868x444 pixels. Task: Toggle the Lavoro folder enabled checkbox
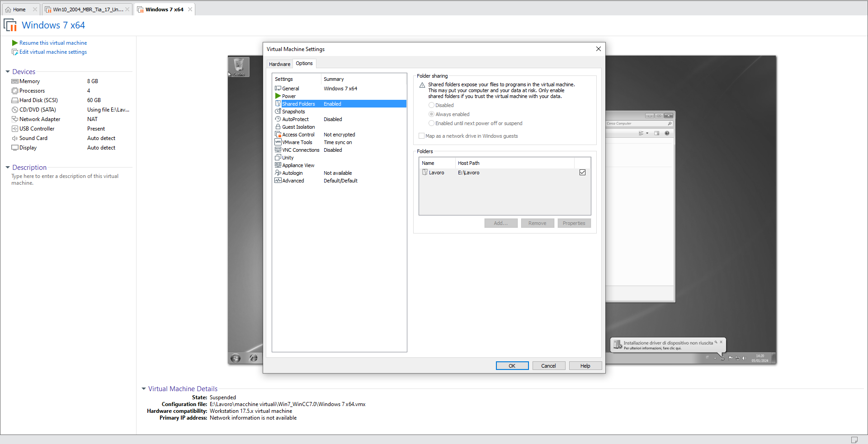point(582,173)
